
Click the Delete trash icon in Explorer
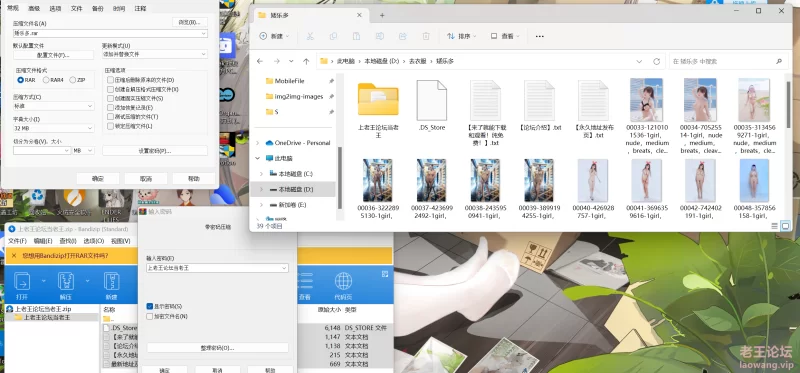426,36
